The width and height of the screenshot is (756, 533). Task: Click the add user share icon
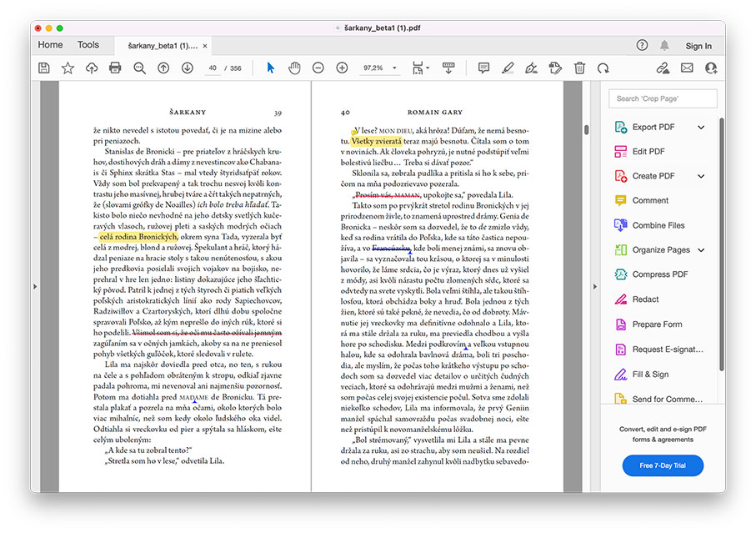[x=711, y=68]
